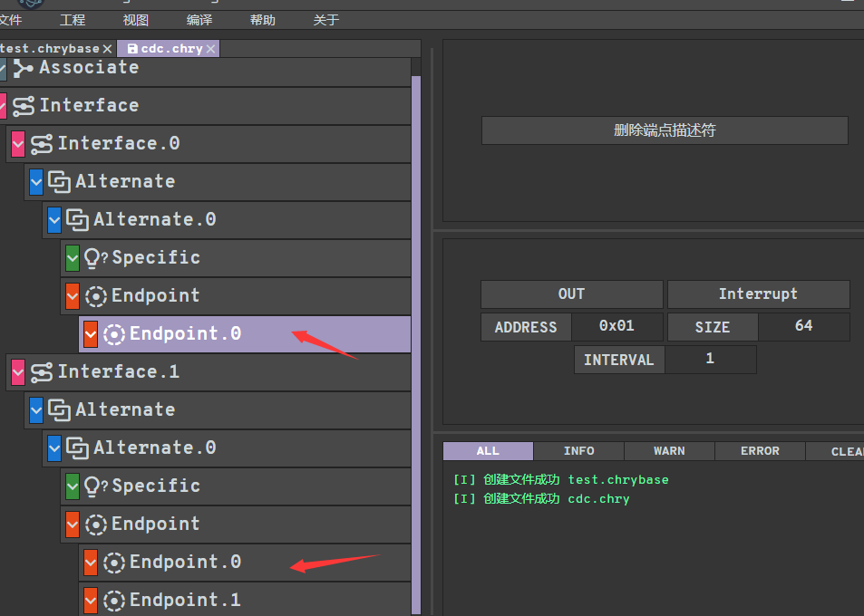Screen dimensions: 864x616
Task: Toggle the OUT endpoint direction
Action: click(x=571, y=294)
